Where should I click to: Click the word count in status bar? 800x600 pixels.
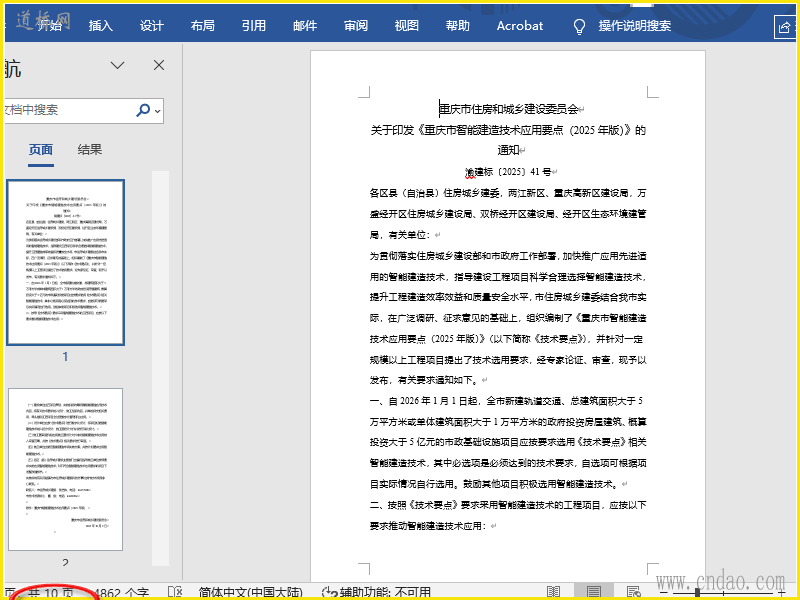tap(122, 592)
